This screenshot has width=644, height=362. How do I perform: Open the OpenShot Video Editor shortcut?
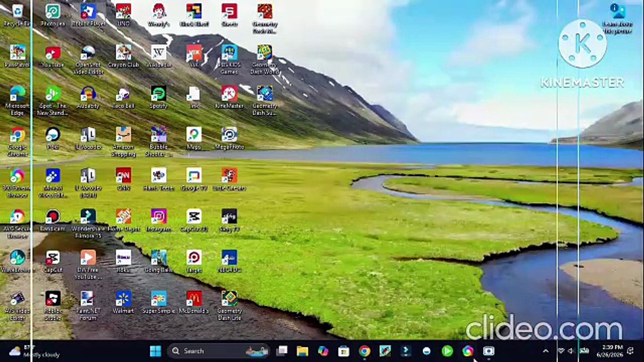click(88, 59)
